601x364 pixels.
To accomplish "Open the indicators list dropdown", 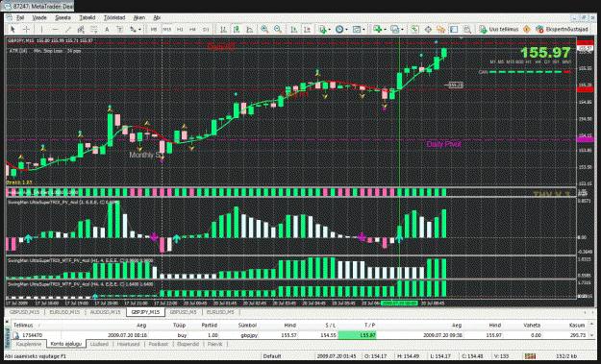I will [x=324, y=29].
